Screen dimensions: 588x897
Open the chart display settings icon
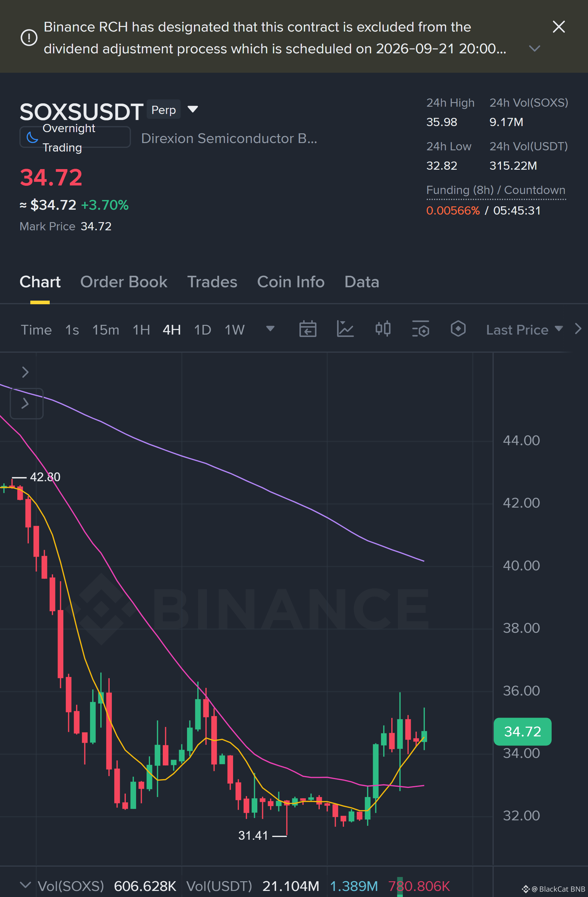tap(421, 329)
